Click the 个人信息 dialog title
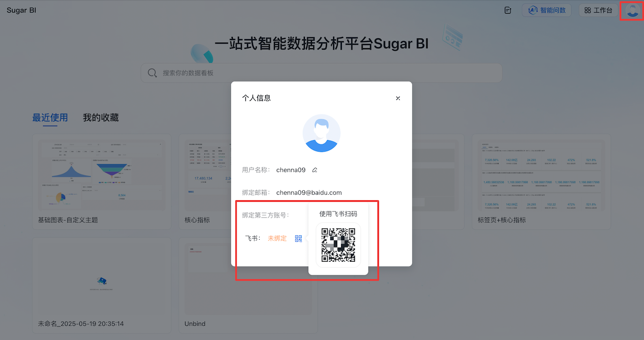This screenshot has width=644, height=340. (x=256, y=98)
